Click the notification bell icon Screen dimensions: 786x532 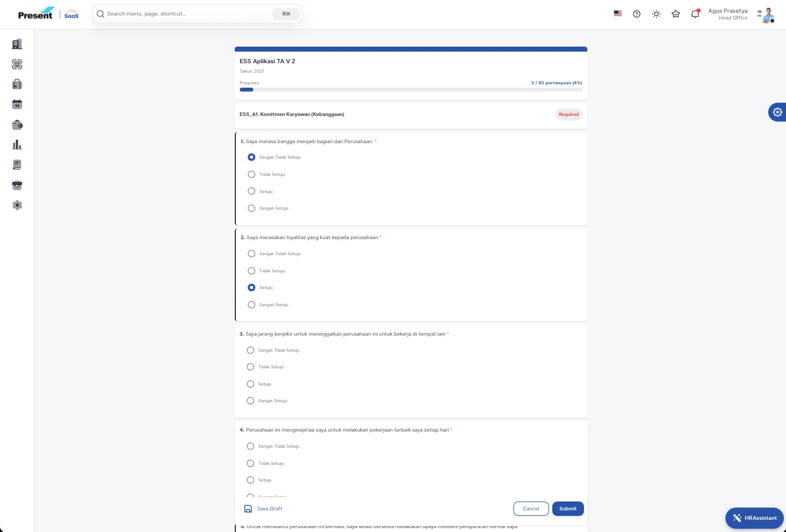click(x=695, y=14)
